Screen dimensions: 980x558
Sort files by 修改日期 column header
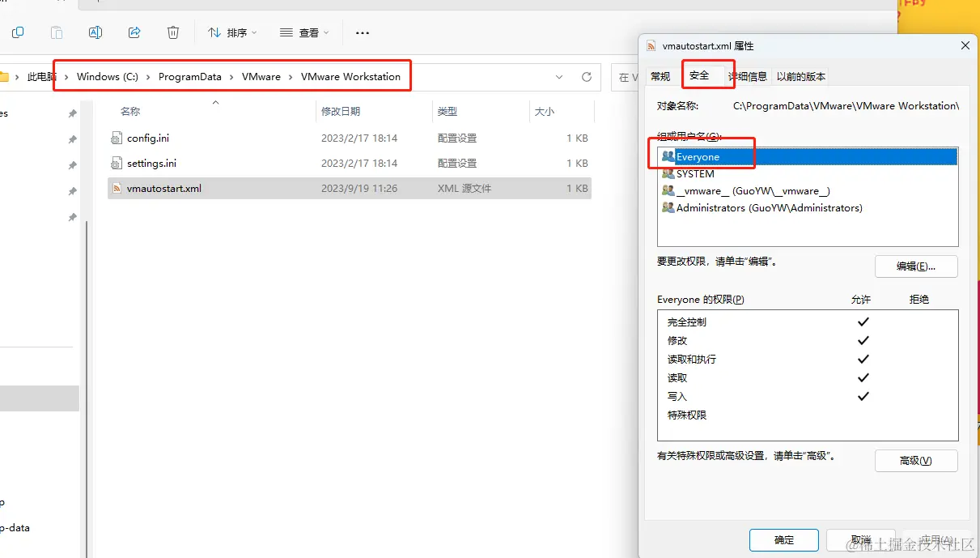pos(341,112)
